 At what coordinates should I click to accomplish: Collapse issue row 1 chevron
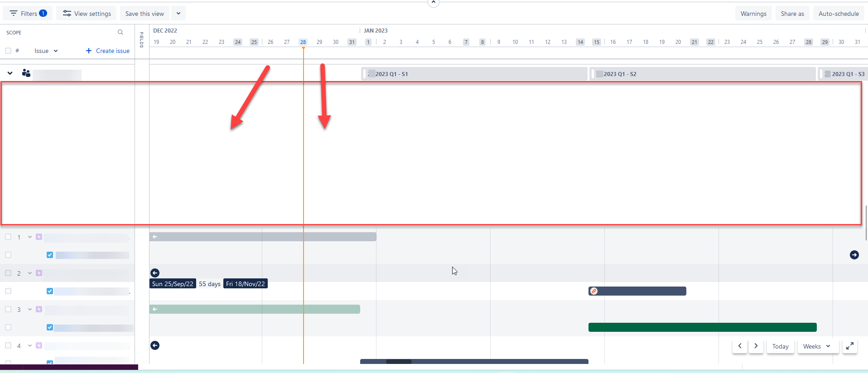click(x=30, y=237)
